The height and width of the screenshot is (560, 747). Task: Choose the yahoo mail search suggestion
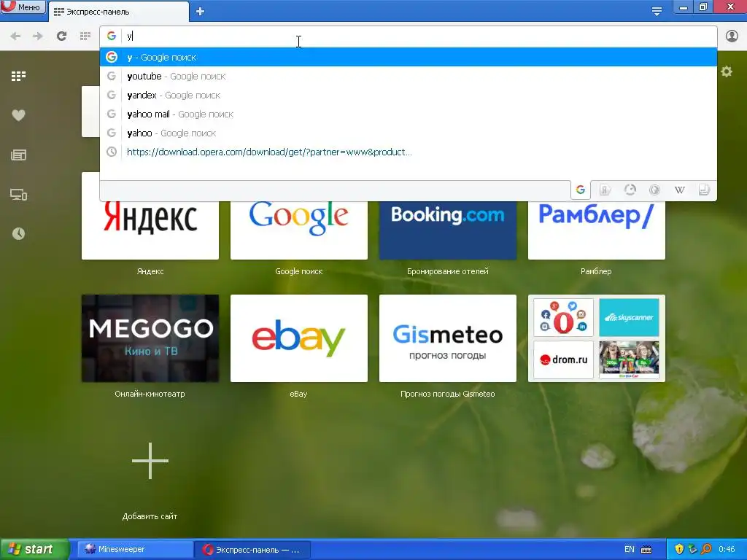click(x=409, y=114)
